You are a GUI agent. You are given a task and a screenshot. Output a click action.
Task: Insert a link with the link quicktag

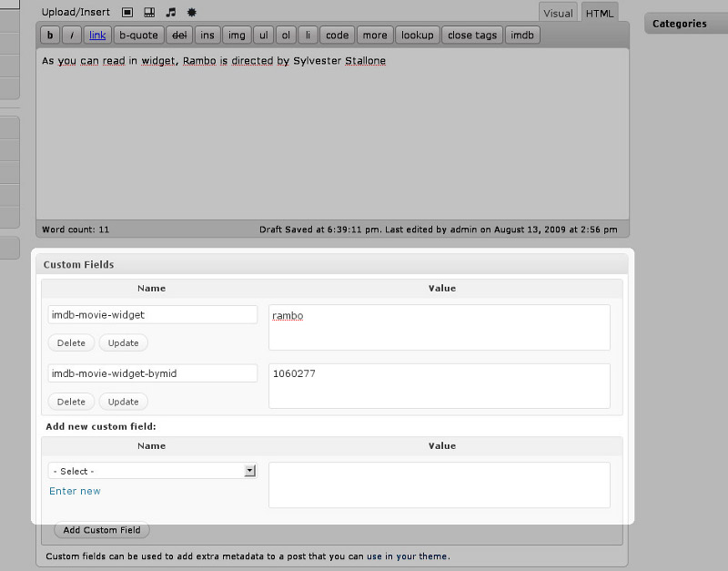click(x=97, y=36)
